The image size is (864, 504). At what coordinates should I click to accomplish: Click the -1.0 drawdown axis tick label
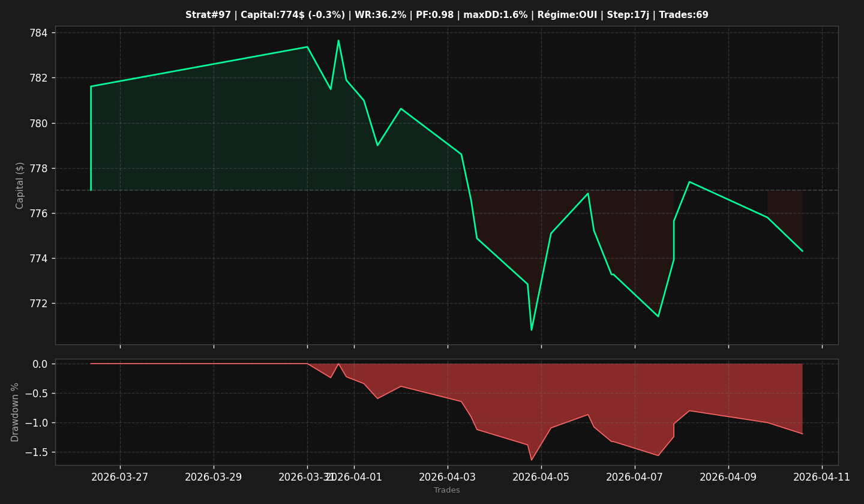37,423
